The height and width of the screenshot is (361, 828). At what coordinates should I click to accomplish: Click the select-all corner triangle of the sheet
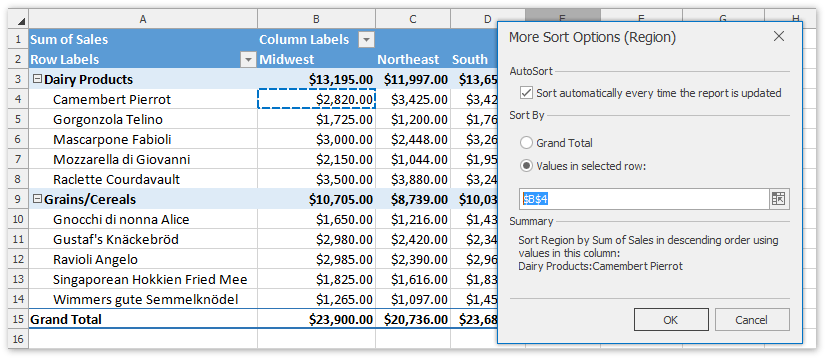[21, 21]
